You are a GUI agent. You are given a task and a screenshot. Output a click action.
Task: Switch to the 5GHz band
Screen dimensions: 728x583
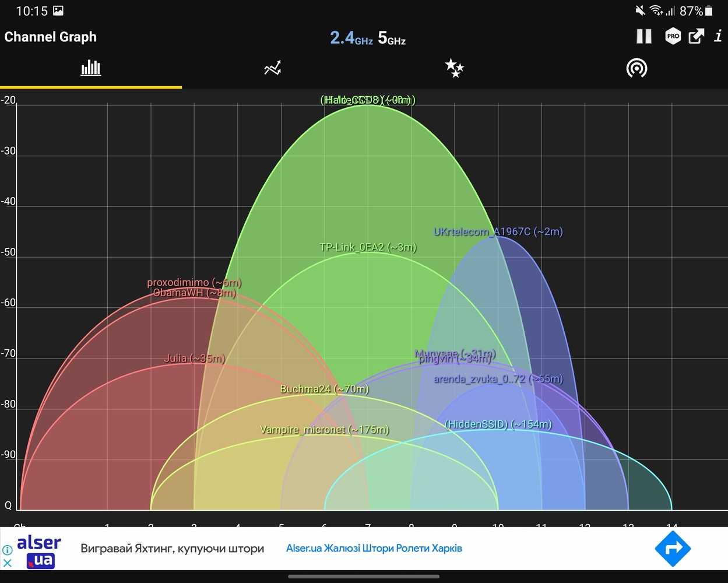(x=392, y=38)
